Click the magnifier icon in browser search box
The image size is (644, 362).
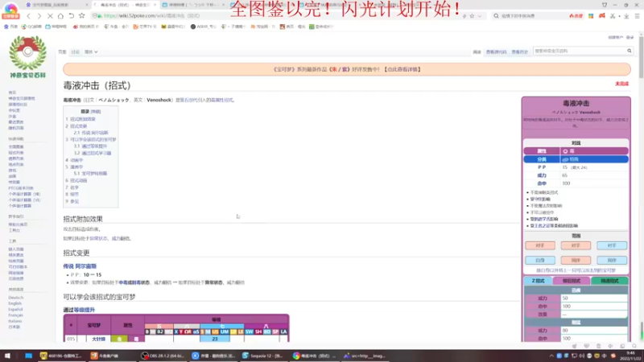pos(496,16)
